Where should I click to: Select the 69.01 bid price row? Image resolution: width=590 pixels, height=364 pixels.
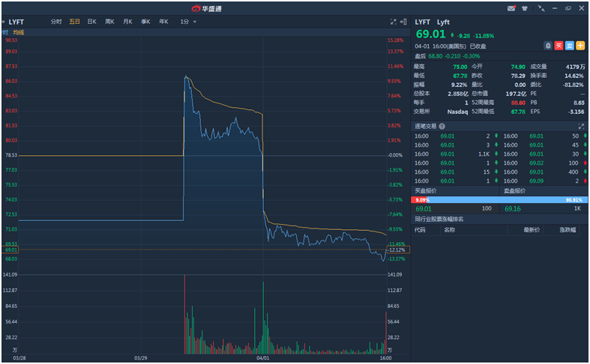click(x=455, y=209)
